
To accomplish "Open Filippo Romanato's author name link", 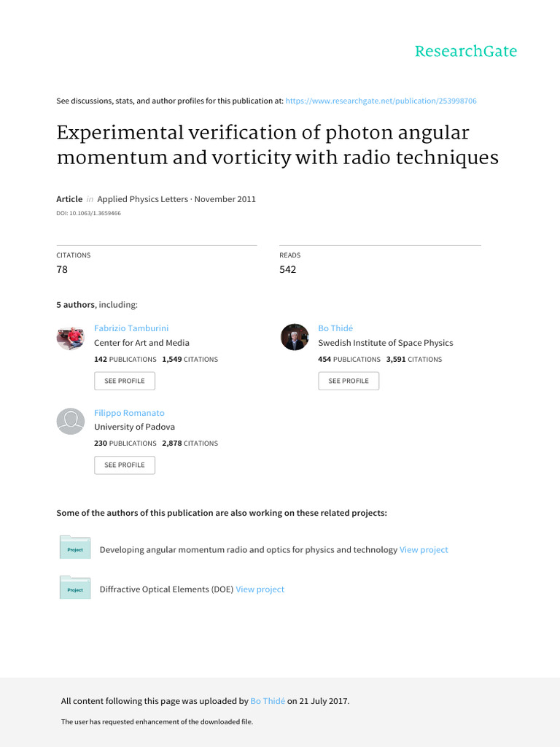I will point(129,412).
